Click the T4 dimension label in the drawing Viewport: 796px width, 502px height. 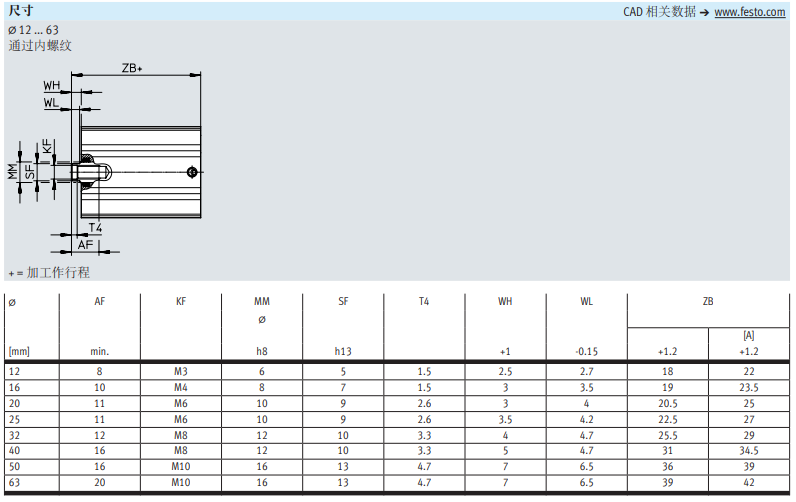[x=95, y=228]
